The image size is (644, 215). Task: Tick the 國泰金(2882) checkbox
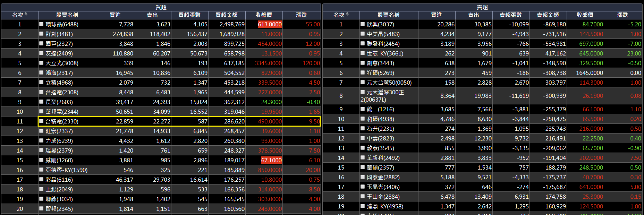tap(363, 177)
